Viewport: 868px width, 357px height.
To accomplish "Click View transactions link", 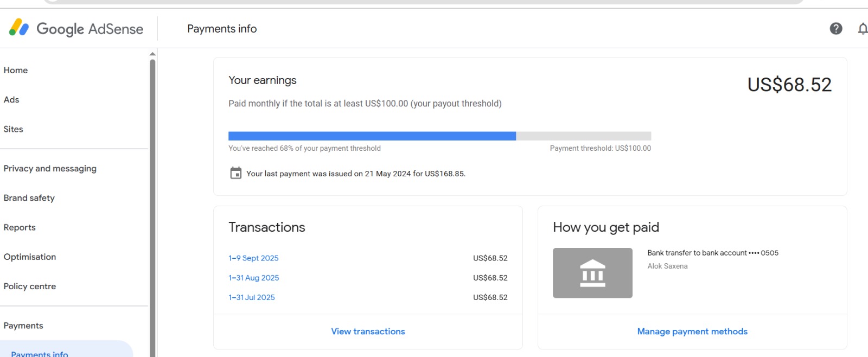I will [x=368, y=331].
